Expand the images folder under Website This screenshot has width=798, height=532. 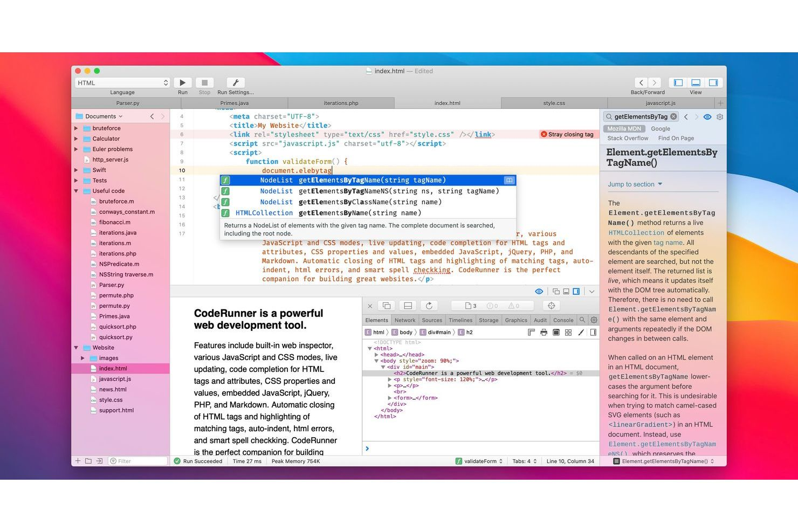[82, 358]
